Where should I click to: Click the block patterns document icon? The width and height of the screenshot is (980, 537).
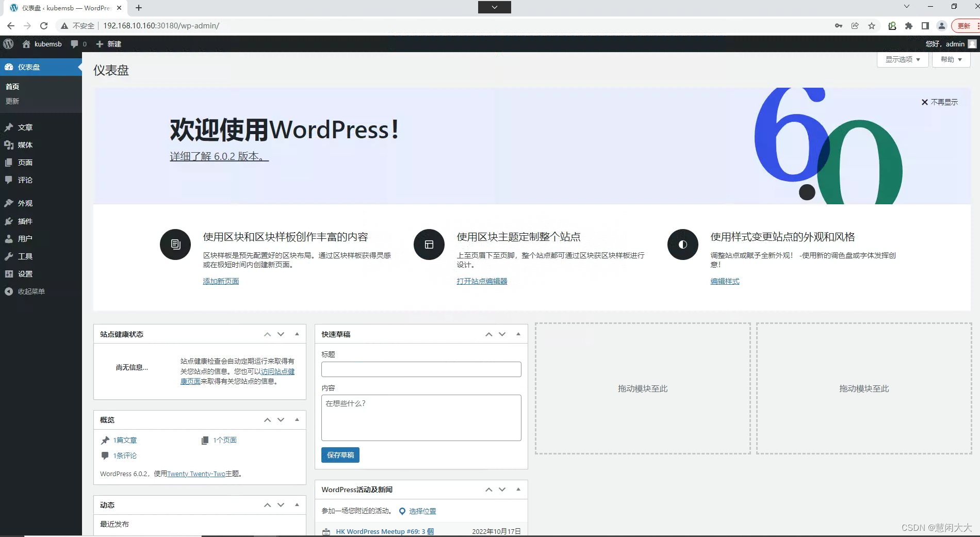[x=175, y=245]
